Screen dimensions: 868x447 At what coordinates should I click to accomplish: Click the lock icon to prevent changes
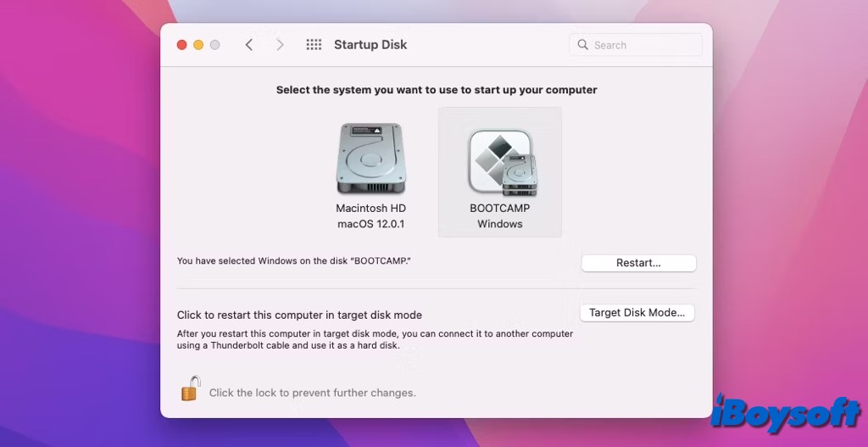click(190, 388)
